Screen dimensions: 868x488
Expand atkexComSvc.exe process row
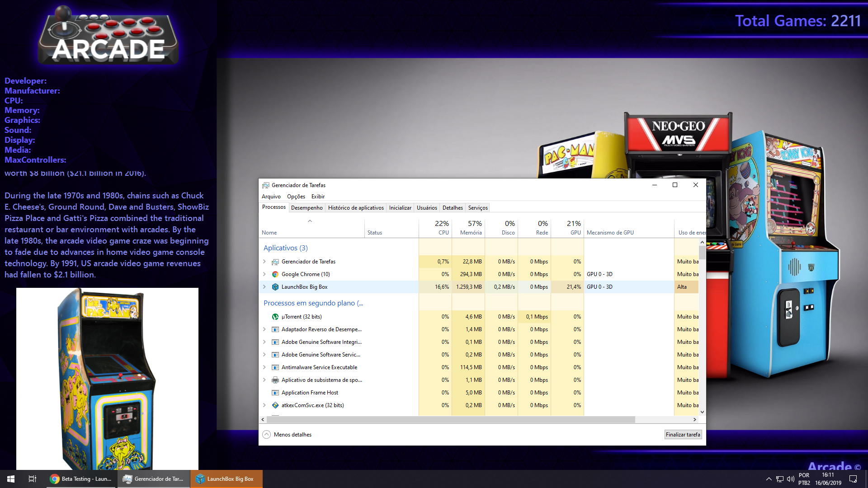point(264,405)
